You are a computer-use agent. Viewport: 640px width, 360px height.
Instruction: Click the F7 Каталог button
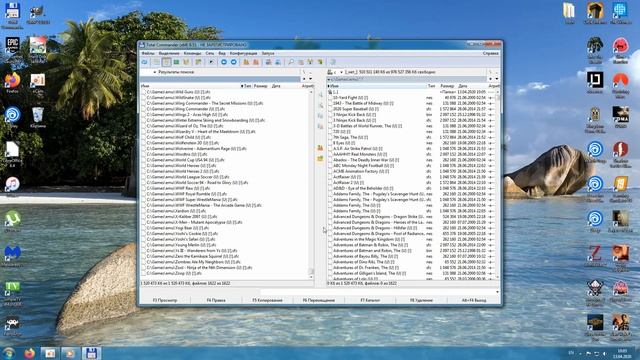[370, 300]
